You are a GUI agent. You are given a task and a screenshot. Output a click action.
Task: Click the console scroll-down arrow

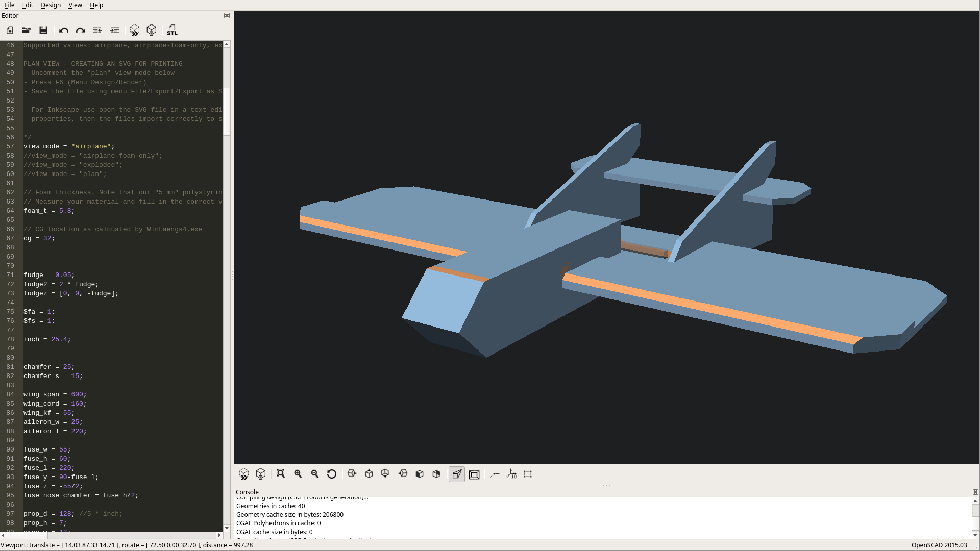(975, 535)
